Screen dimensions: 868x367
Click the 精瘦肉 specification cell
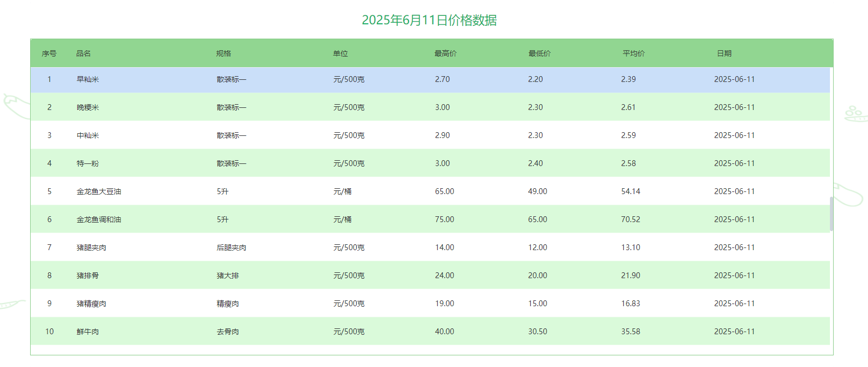[x=228, y=304]
